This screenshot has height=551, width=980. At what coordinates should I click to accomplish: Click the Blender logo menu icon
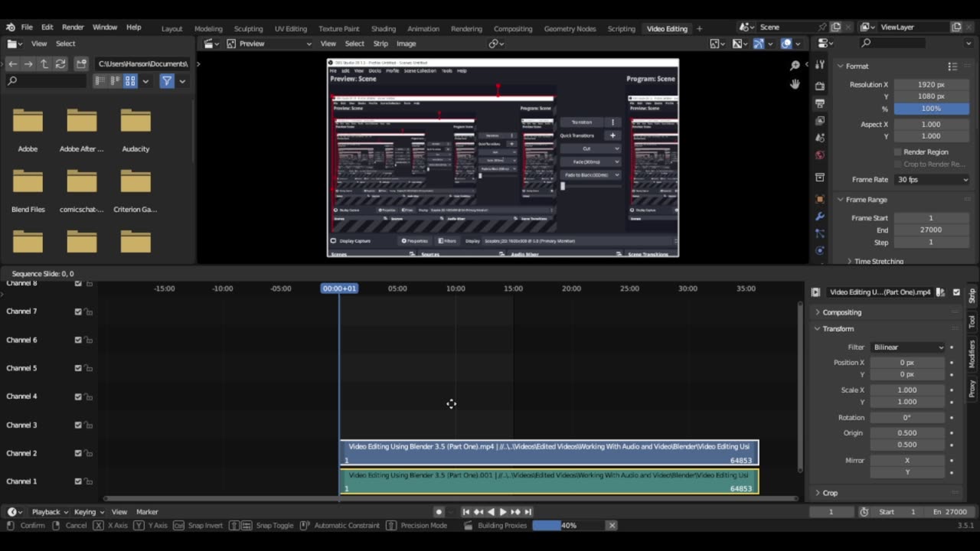(11, 28)
